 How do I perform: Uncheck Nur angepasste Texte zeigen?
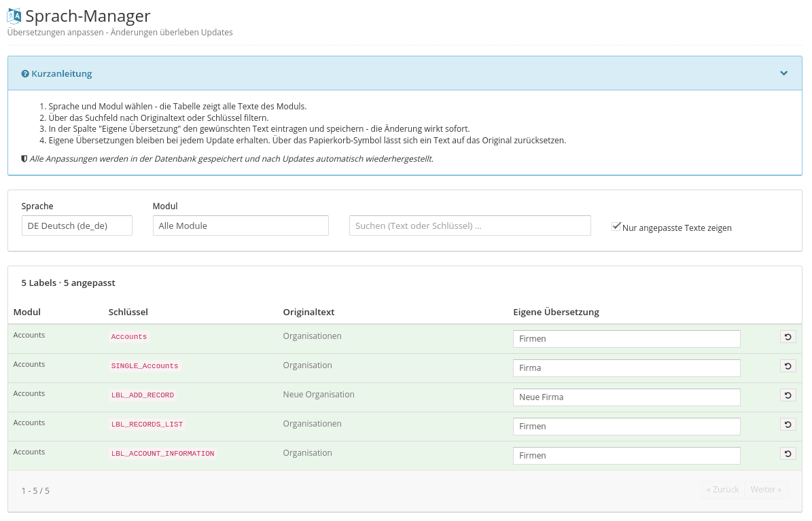click(616, 226)
